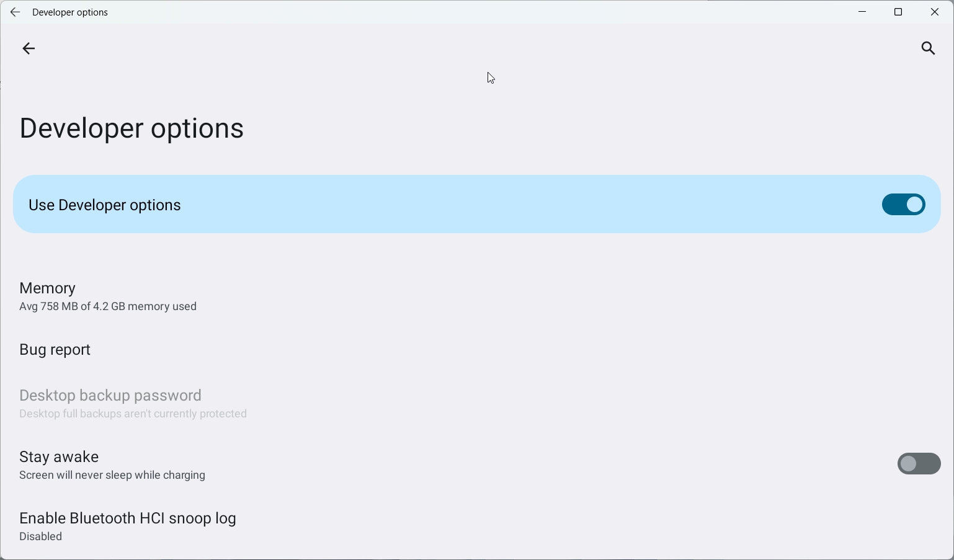The height and width of the screenshot is (560, 954).
Task: Disable the Use Developer options toggle
Action: point(903,204)
